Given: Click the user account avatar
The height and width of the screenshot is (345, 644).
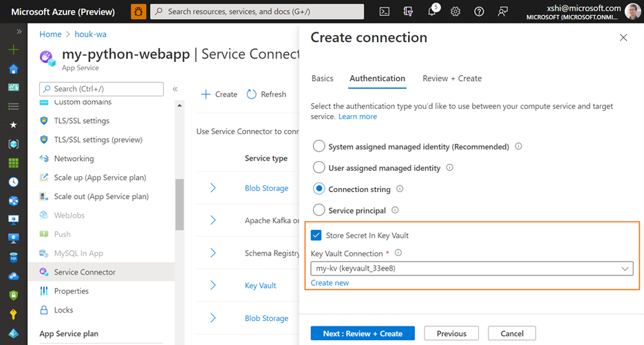Looking at the screenshot, I should click(x=632, y=12).
